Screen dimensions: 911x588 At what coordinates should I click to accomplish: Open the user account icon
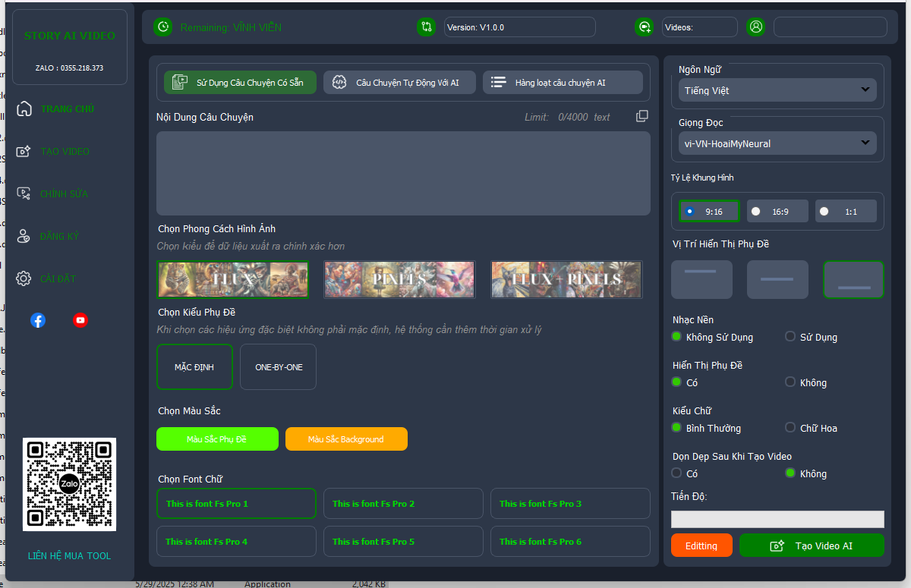click(x=755, y=27)
